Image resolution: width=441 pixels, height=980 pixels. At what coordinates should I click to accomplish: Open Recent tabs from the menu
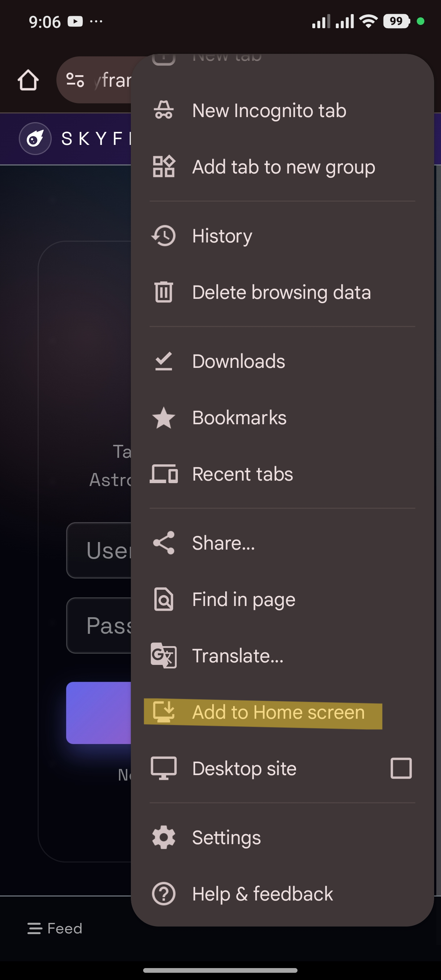point(243,474)
